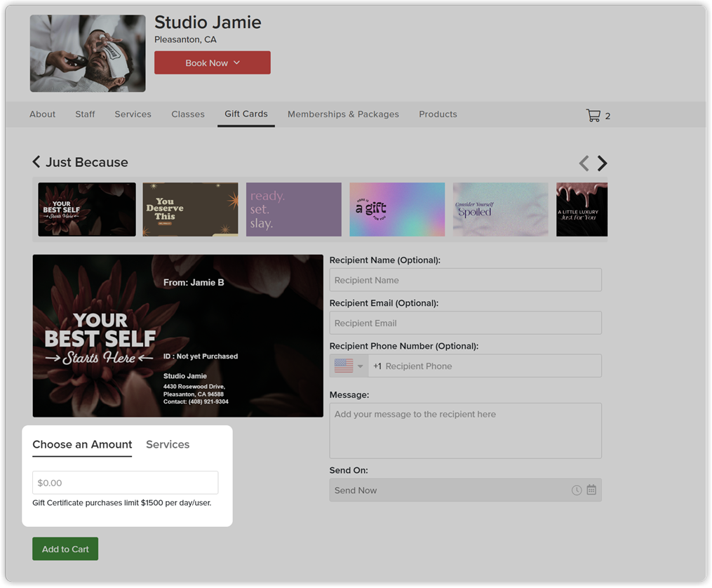Click the Just Because category title
This screenshot has height=588, width=712.
[87, 162]
